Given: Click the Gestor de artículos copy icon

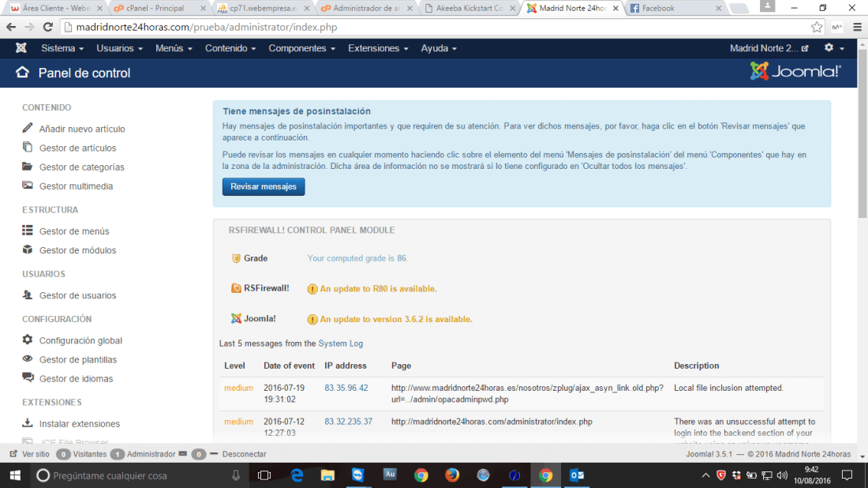Looking at the screenshot, I should (x=27, y=147).
